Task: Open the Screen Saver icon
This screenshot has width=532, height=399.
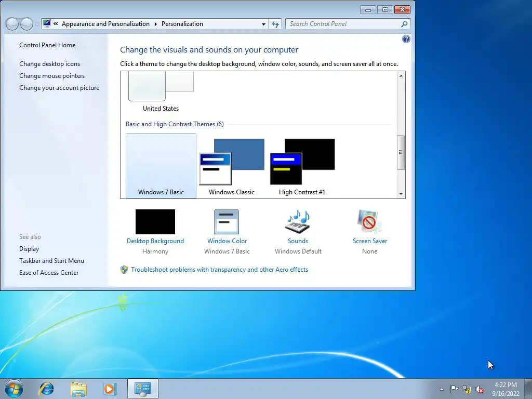Action: 369,221
